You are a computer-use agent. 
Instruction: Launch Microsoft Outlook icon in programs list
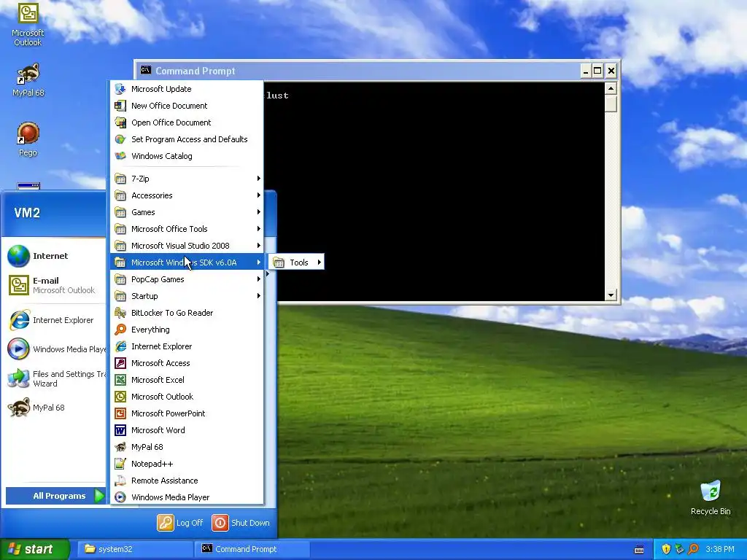pyautogui.click(x=120, y=397)
